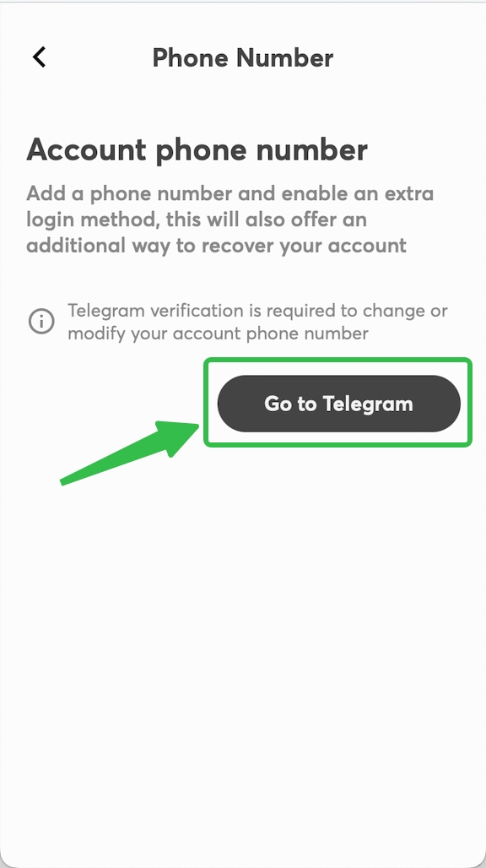Tap the Go to Telegram button
The height and width of the screenshot is (868, 486).
tap(339, 404)
